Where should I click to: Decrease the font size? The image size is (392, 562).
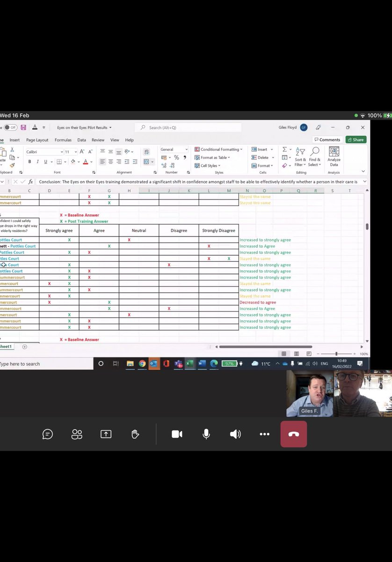point(90,151)
